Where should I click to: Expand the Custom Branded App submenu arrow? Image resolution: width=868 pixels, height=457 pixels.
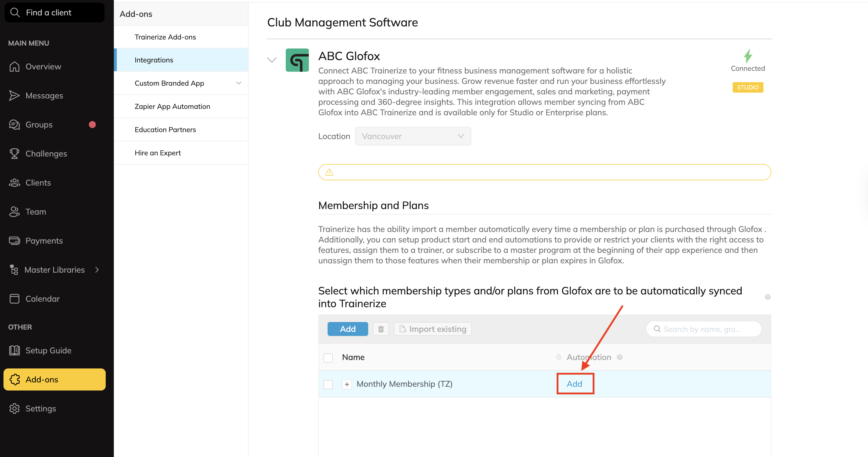(x=239, y=83)
